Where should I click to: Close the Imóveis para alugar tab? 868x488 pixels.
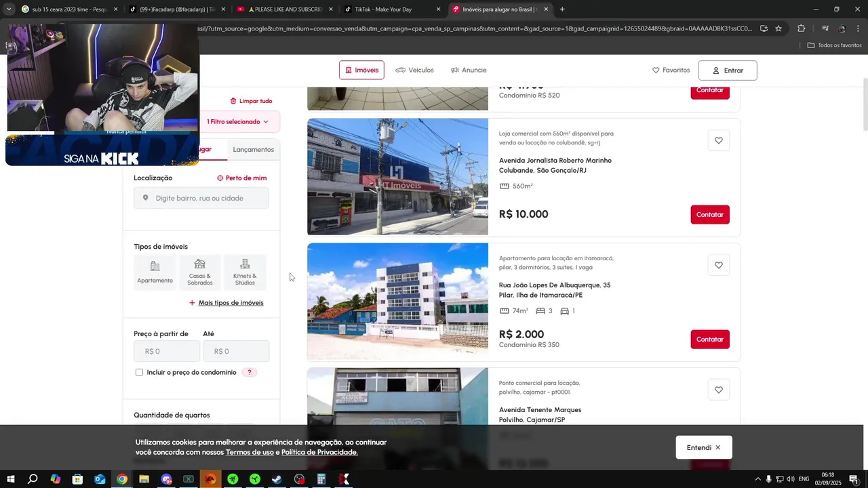coord(546,9)
